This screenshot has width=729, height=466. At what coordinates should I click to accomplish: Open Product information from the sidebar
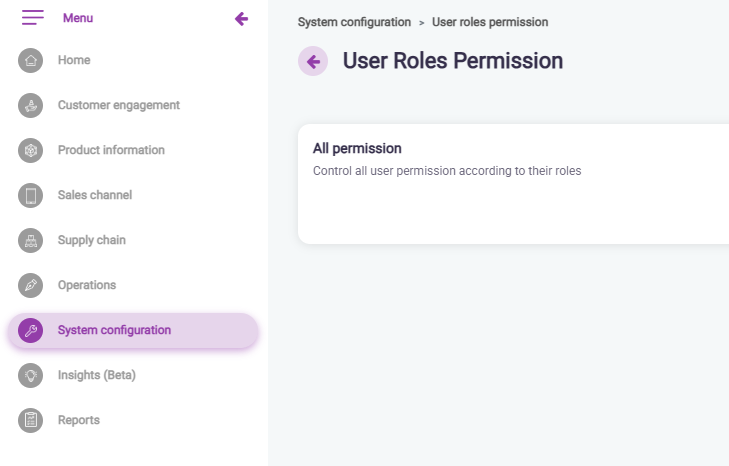pyautogui.click(x=111, y=150)
